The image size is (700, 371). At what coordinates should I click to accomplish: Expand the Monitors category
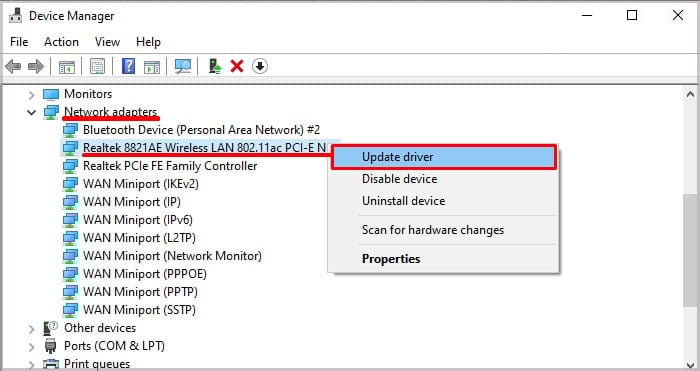point(32,94)
